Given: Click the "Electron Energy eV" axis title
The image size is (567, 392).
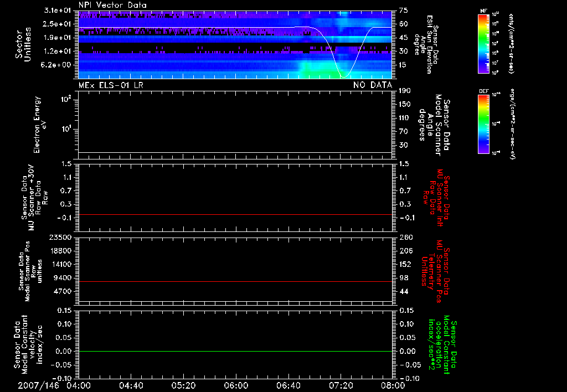Looking at the screenshot, I should click(x=40, y=125).
